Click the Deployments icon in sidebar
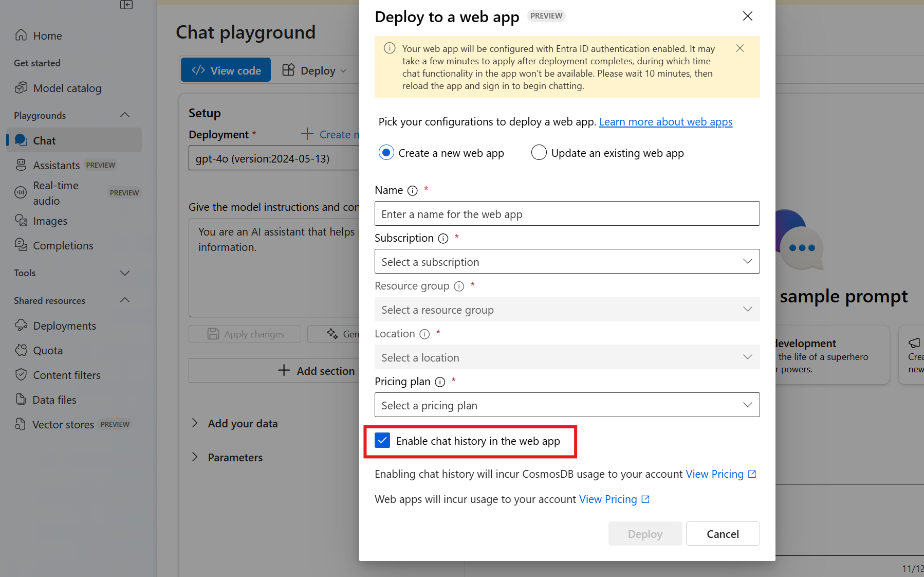The width and height of the screenshot is (924, 577). click(x=21, y=326)
